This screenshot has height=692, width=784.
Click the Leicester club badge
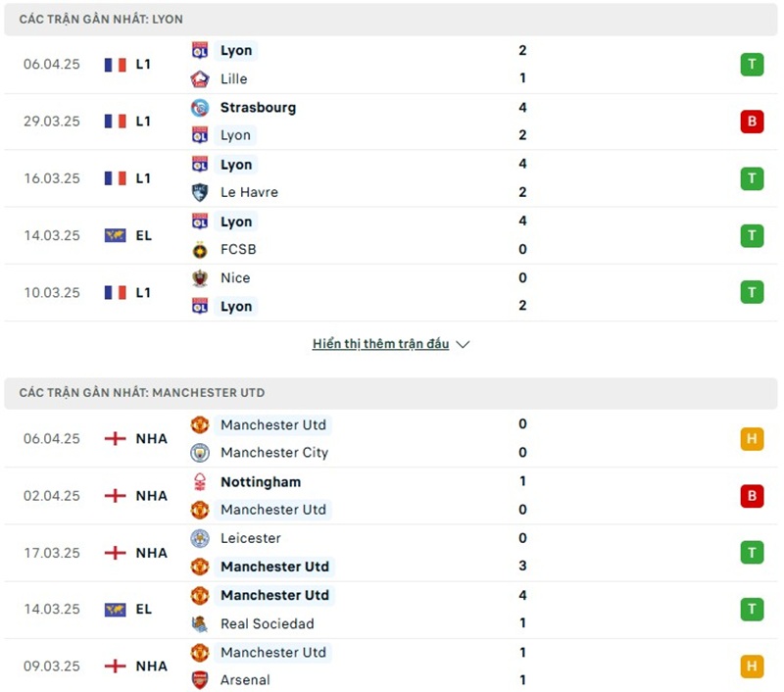tap(200, 538)
